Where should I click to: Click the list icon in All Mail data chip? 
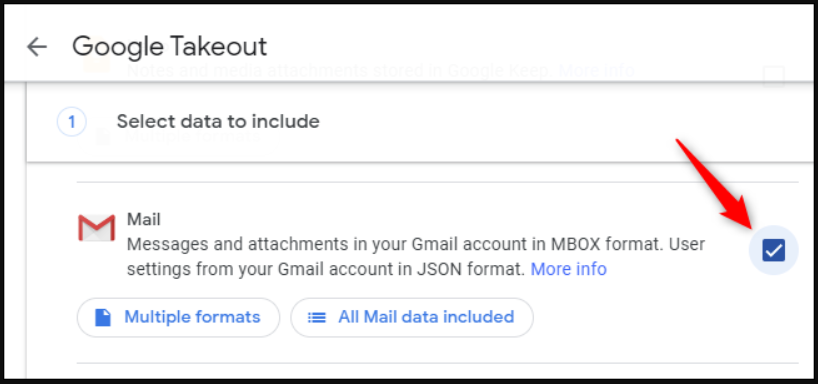click(x=317, y=317)
